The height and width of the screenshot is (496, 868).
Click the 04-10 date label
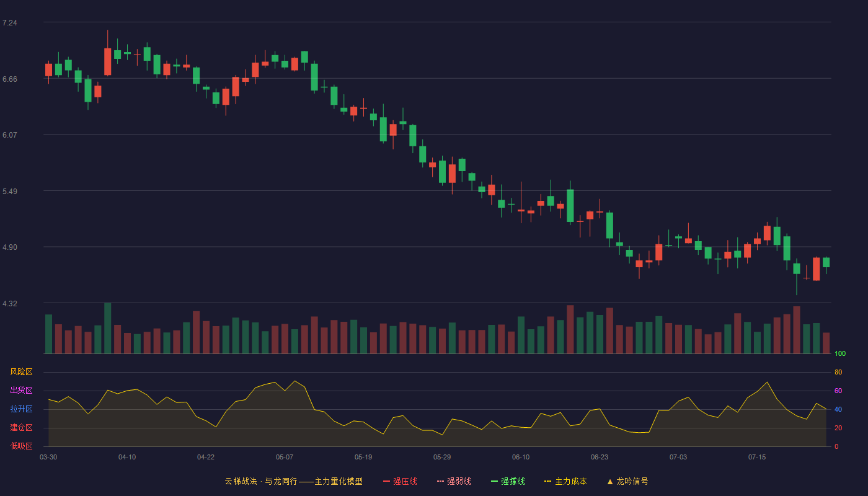(x=127, y=457)
